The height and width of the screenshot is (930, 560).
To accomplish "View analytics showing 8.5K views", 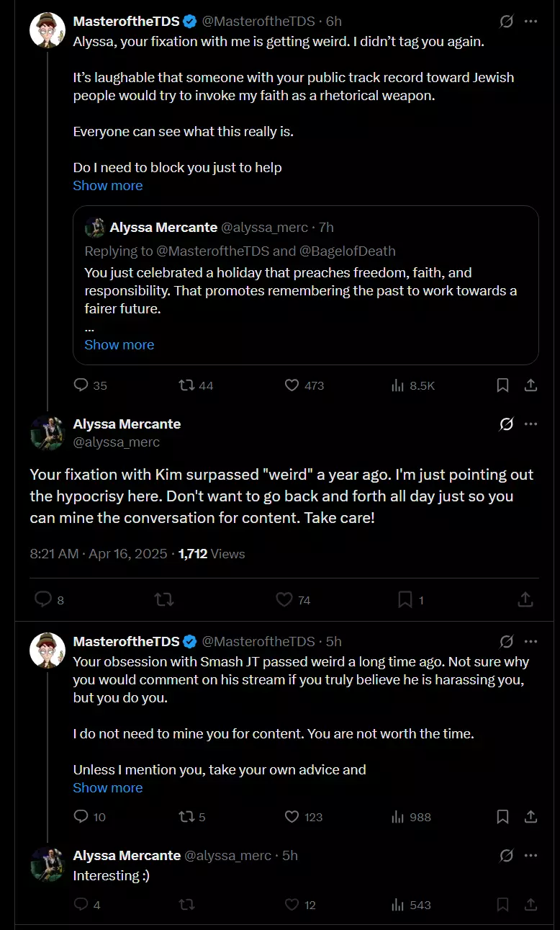I will [412, 385].
